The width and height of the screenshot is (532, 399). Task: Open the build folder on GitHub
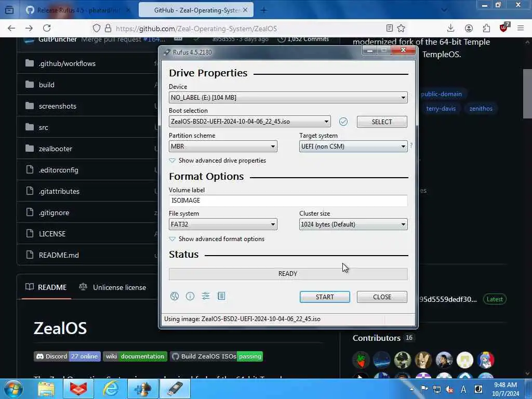(46, 85)
